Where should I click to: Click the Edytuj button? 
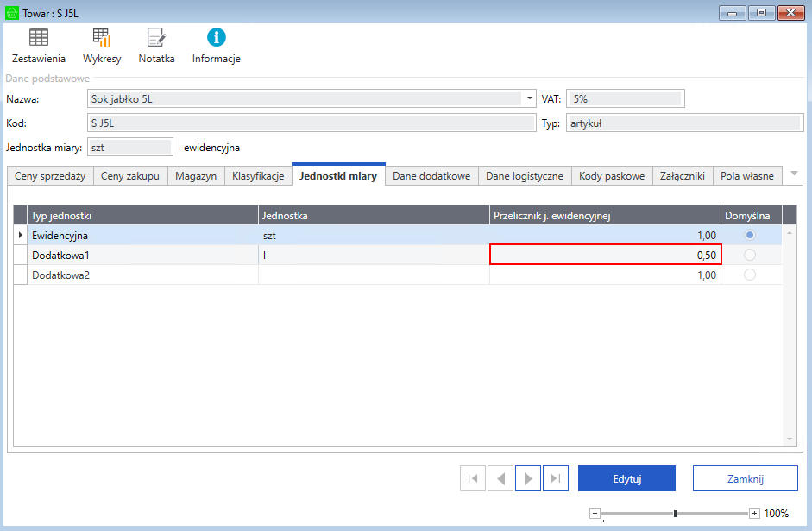626,478
